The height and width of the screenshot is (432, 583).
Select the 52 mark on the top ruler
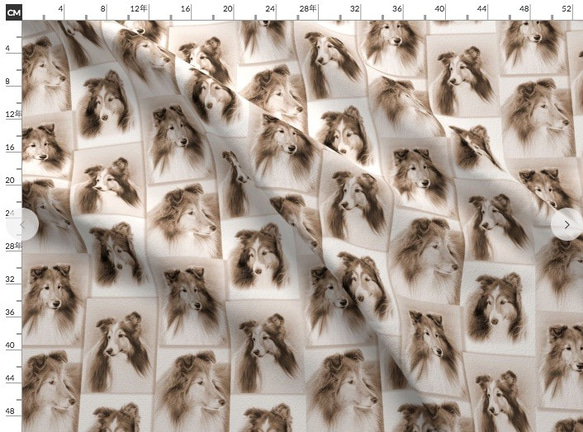point(566,9)
